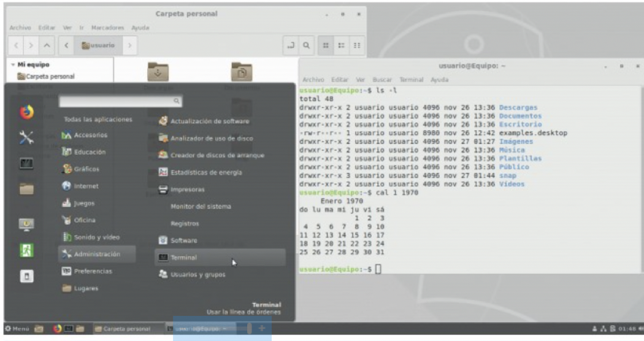This screenshot has height=341, width=644.
Task: Open terminal icon in menu favorites column
Action: (x=27, y=164)
